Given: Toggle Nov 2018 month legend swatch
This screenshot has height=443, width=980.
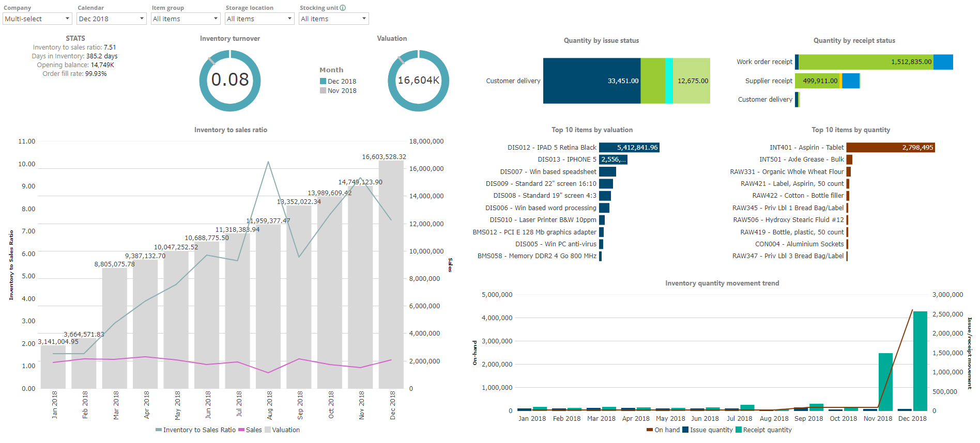Looking at the screenshot, I should point(323,90).
